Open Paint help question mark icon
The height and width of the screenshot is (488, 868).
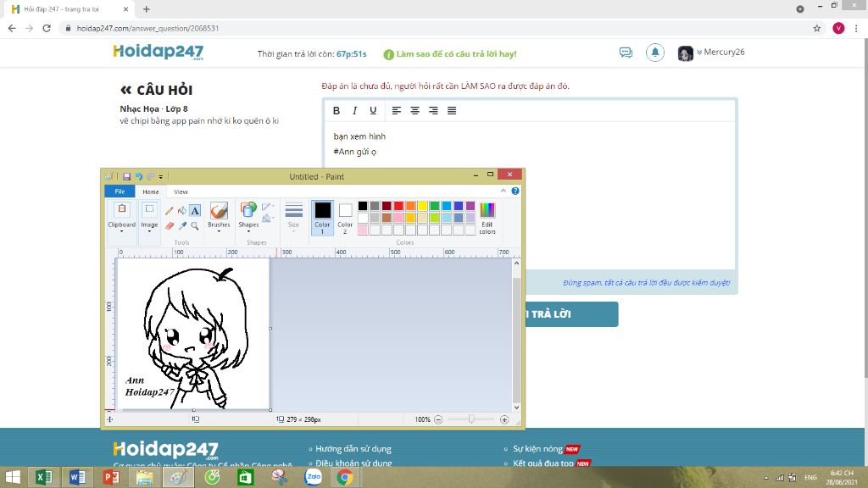click(x=515, y=191)
